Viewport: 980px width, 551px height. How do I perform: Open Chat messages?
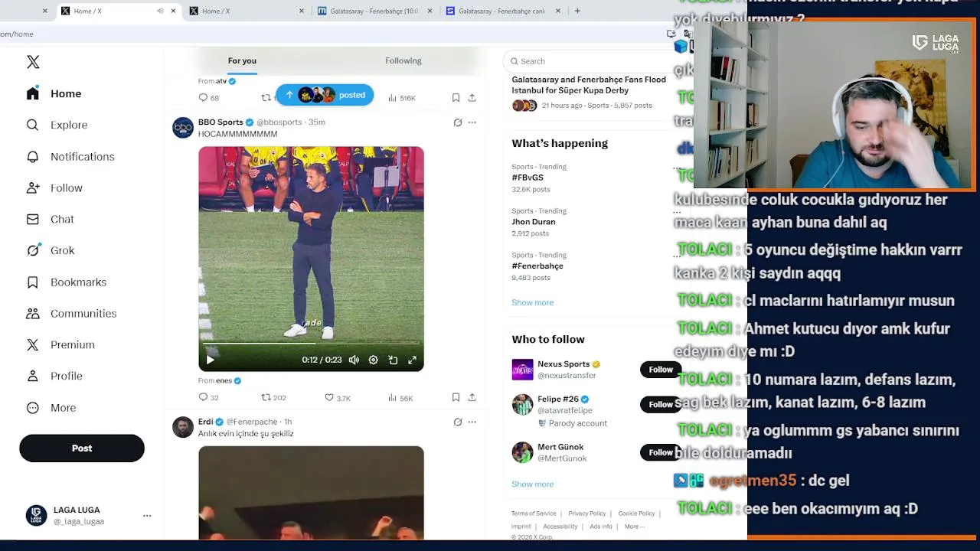coord(50,219)
